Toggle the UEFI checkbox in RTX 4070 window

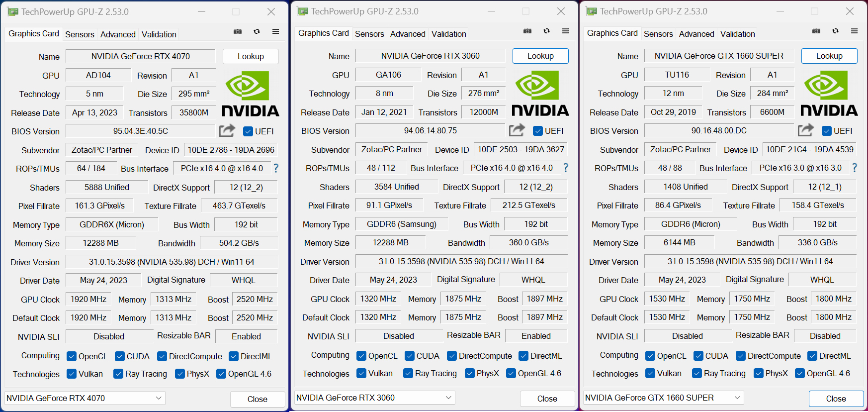click(x=248, y=131)
